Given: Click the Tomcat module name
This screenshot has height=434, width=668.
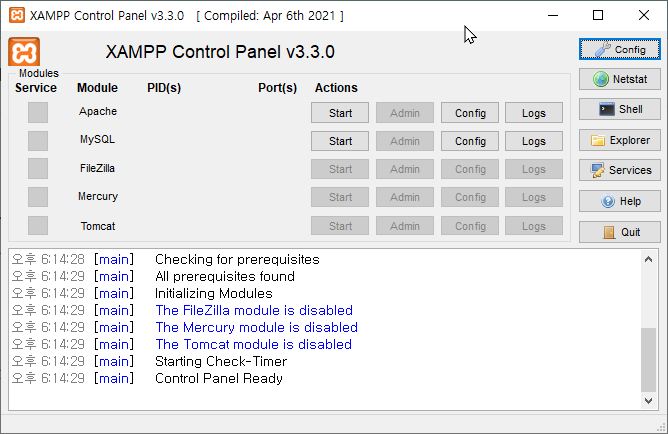Looking at the screenshot, I should pyautogui.click(x=98, y=226).
